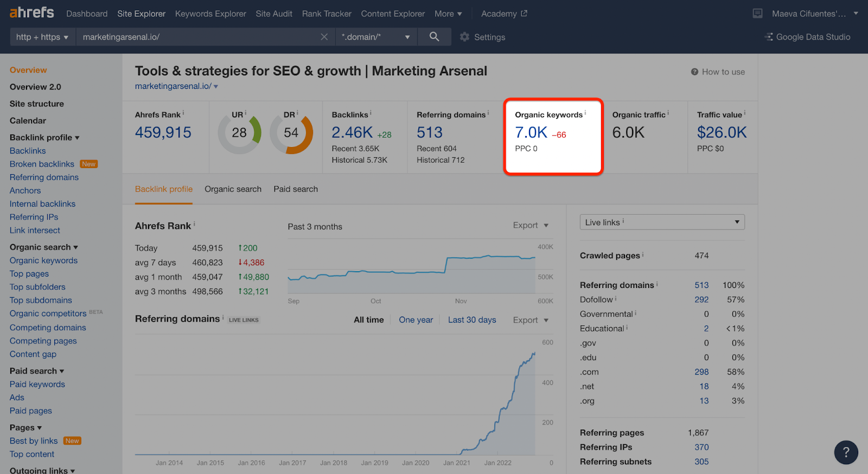Screen dimensions: 868x474
Task: Click the 2.46K backlinks value
Action: (x=352, y=132)
